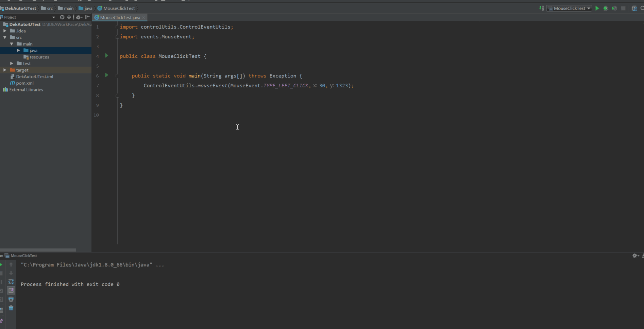Image resolution: width=644 pixels, height=329 pixels.
Task: Expand the .idea folder arrow
Action: [5, 31]
